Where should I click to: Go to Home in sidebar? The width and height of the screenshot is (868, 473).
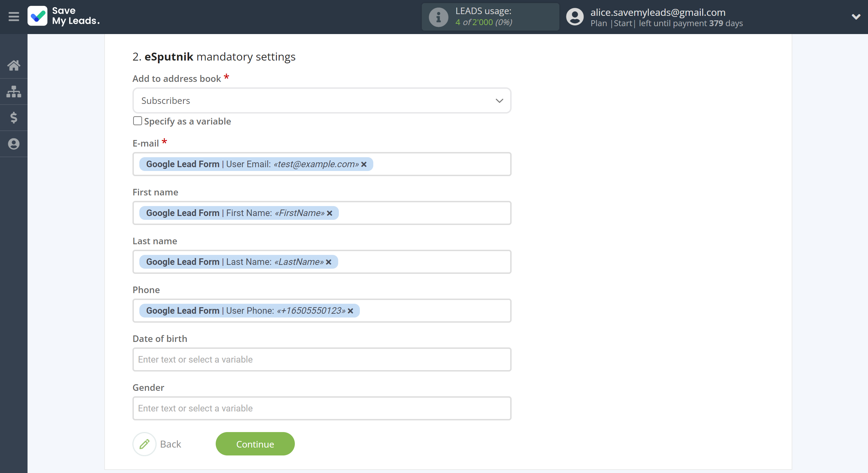point(14,65)
